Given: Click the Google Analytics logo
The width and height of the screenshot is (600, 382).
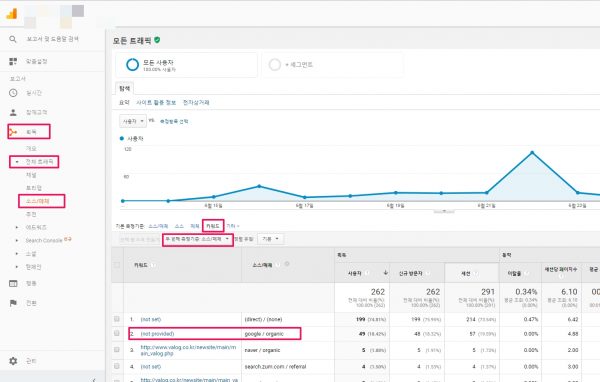Looking at the screenshot, I should tap(12, 13).
